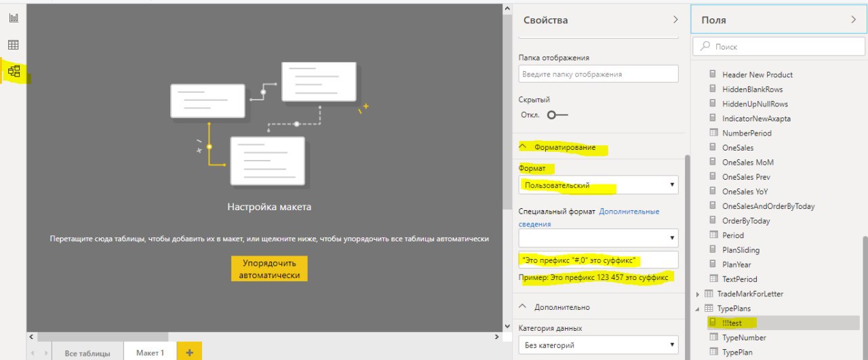Open the Data table view icon
This screenshot has height=360, width=868.
(14, 45)
